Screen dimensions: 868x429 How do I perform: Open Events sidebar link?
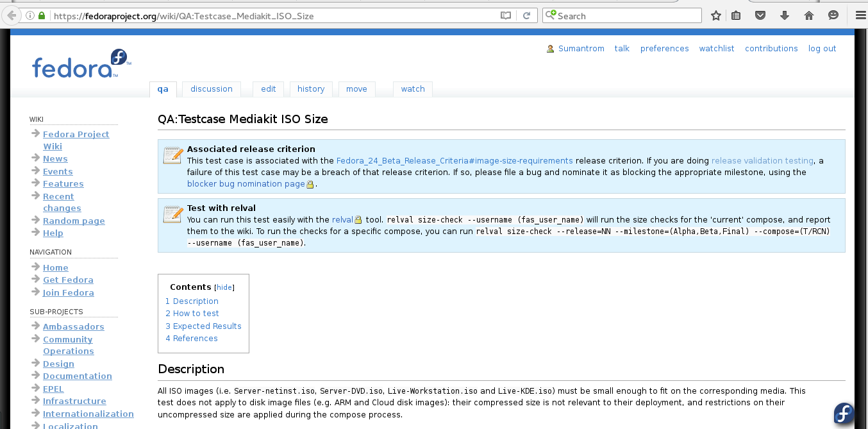[58, 172]
